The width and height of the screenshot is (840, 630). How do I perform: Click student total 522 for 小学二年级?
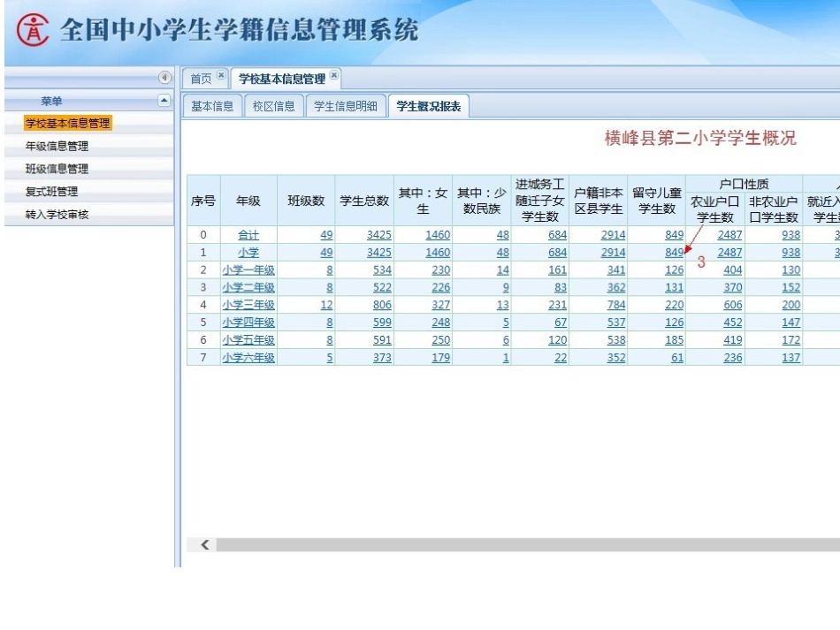coord(383,287)
